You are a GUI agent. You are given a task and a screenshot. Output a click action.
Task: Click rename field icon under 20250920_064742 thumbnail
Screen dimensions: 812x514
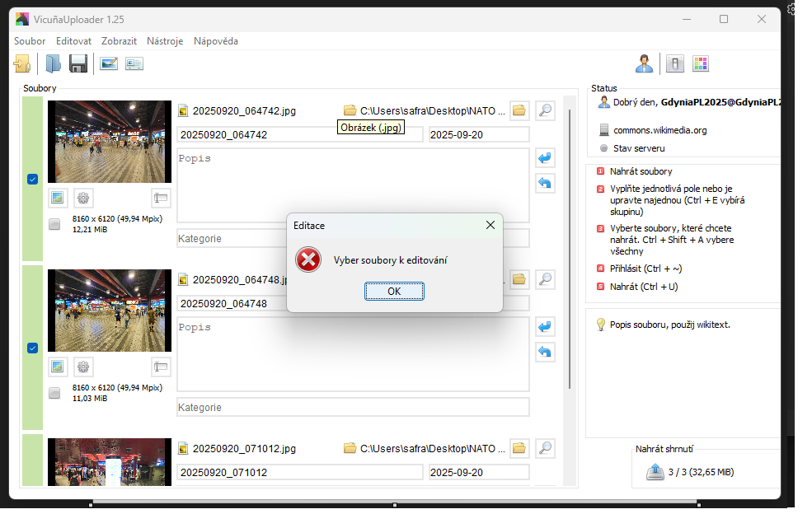tap(161, 197)
